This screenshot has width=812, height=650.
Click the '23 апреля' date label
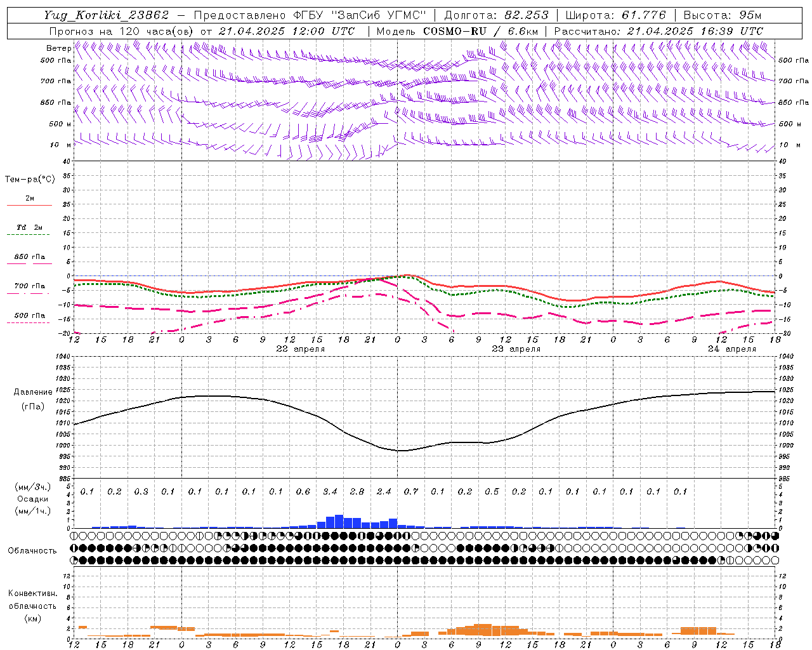pyautogui.click(x=516, y=349)
